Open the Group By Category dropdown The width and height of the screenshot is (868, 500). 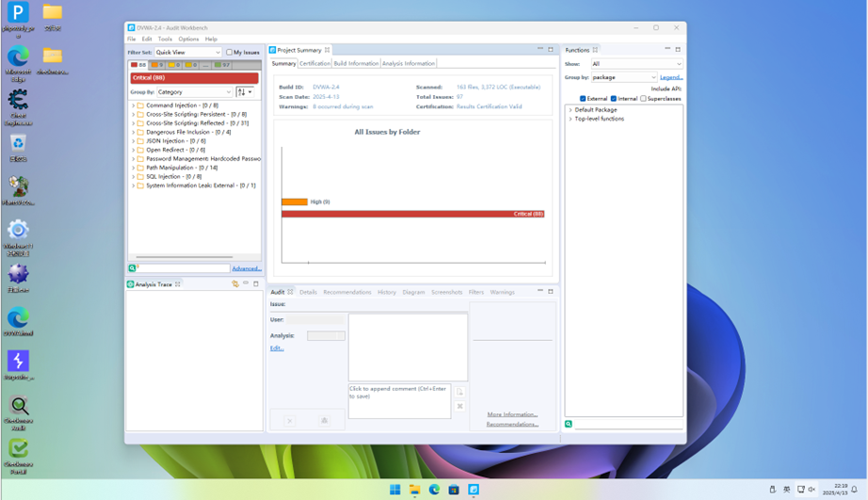[x=194, y=92]
